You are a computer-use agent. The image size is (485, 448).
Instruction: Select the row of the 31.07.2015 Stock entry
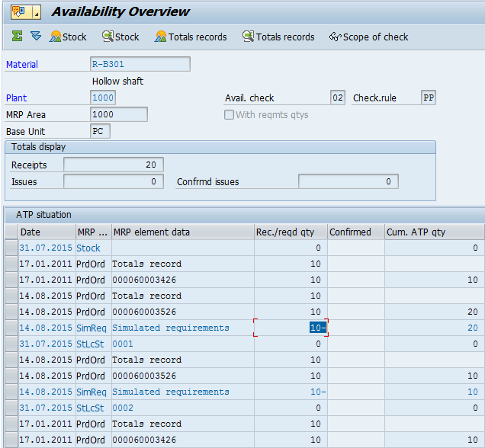[x=11, y=248]
